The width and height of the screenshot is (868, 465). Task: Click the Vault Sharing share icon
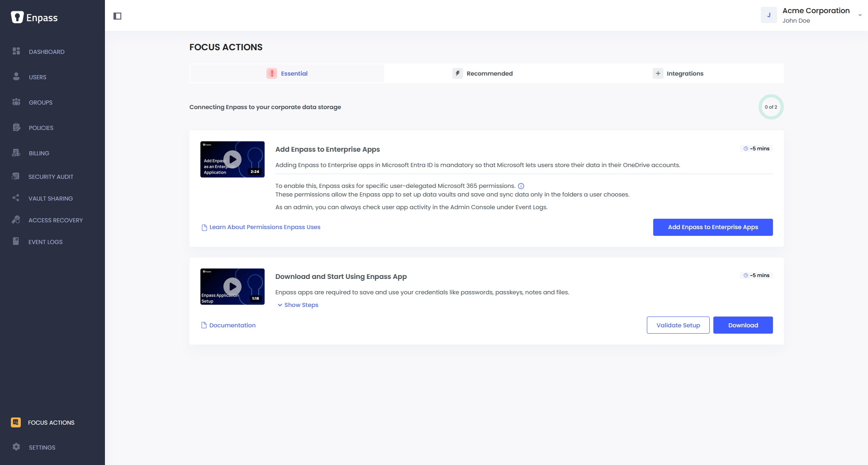pos(16,198)
